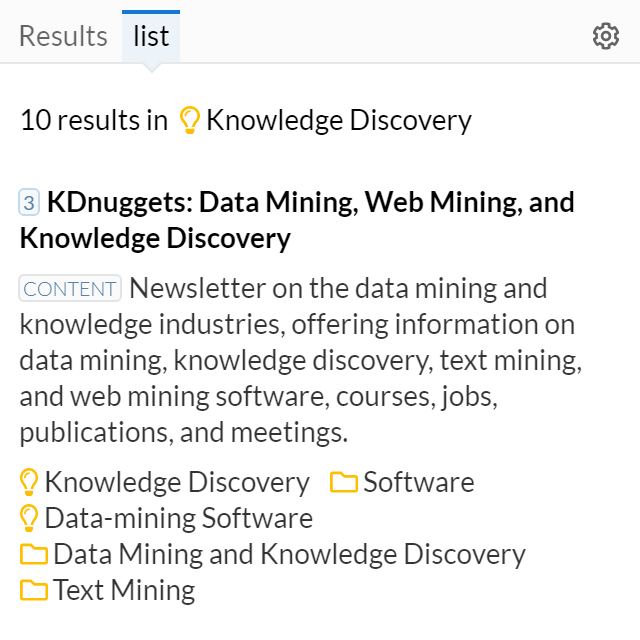Select the Knowledge Discovery topic tag
Screen dimensions: 640x640
(177, 482)
